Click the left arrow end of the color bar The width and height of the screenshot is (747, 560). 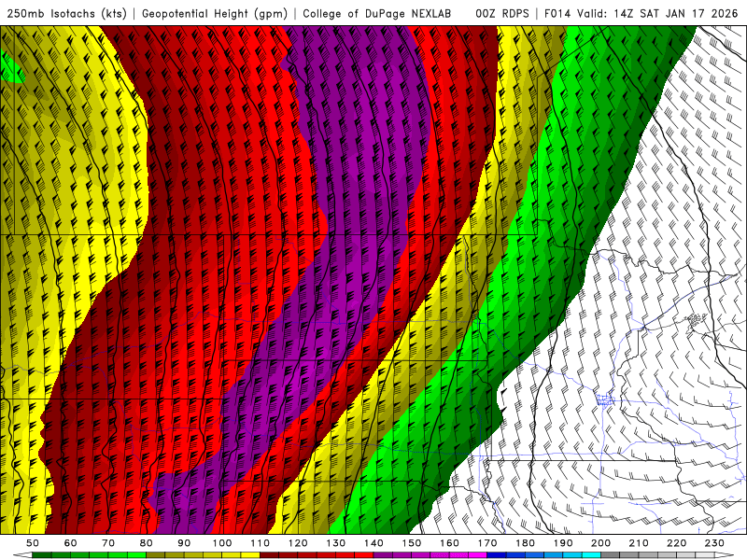(22, 555)
